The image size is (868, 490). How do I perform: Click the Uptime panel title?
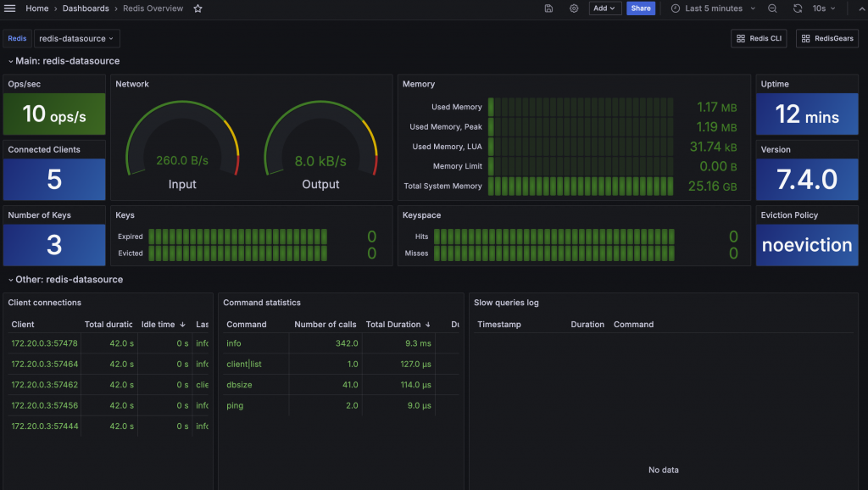[775, 84]
